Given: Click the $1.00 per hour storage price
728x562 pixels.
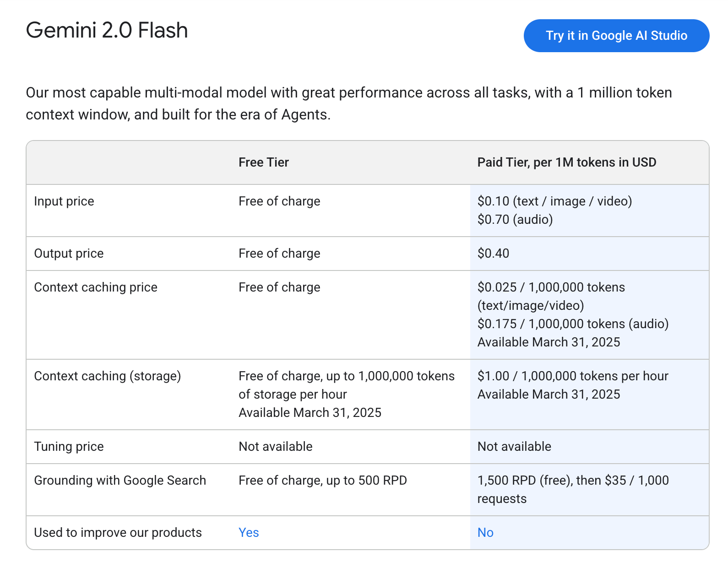Looking at the screenshot, I should pos(573,376).
